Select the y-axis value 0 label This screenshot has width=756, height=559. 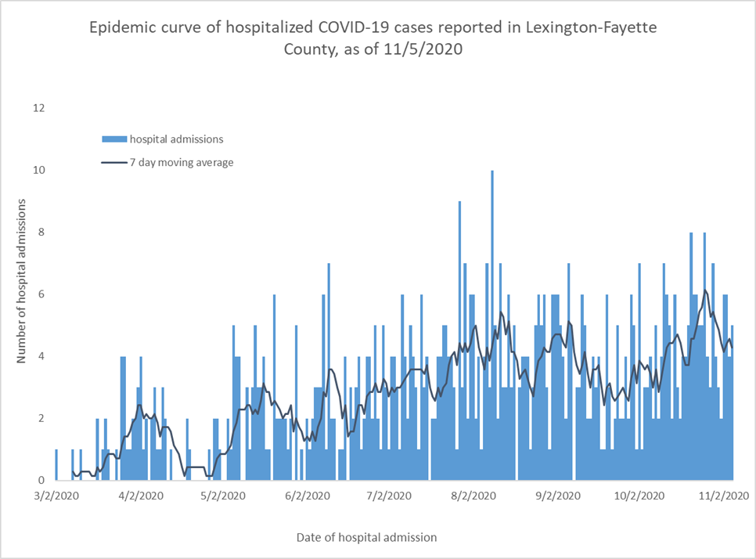click(x=41, y=480)
